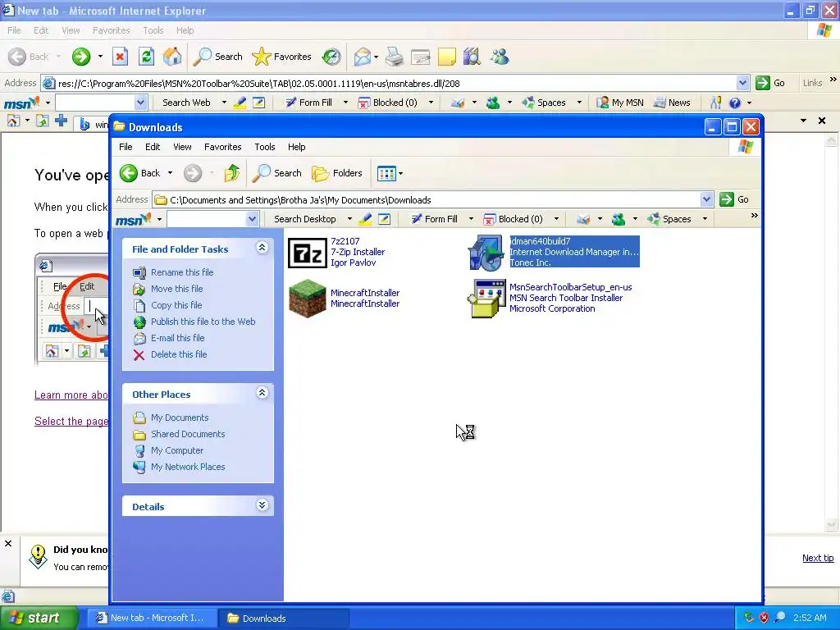
Task: Click Mail icon in Internet Explorer toolbar
Action: [363, 57]
